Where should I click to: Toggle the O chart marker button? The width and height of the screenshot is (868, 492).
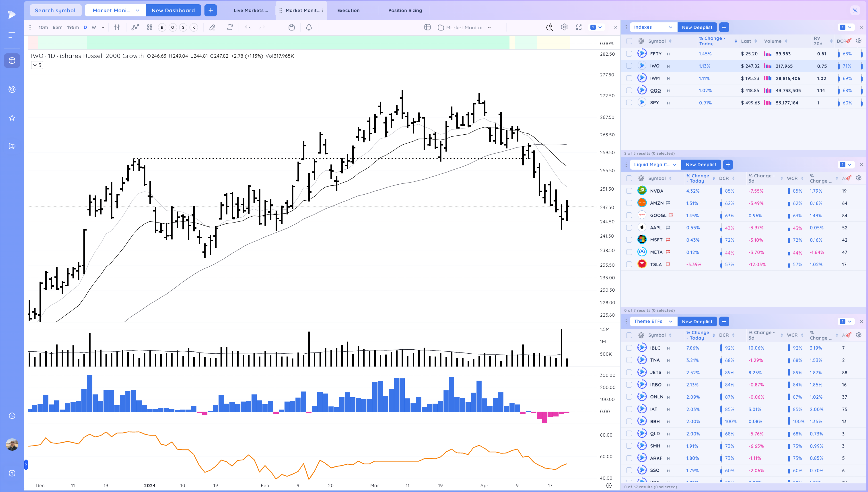[173, 27]
